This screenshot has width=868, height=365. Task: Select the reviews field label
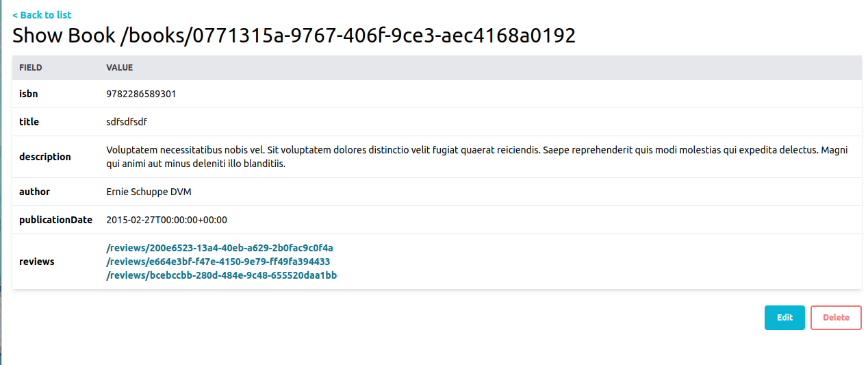tap(37, 262)
